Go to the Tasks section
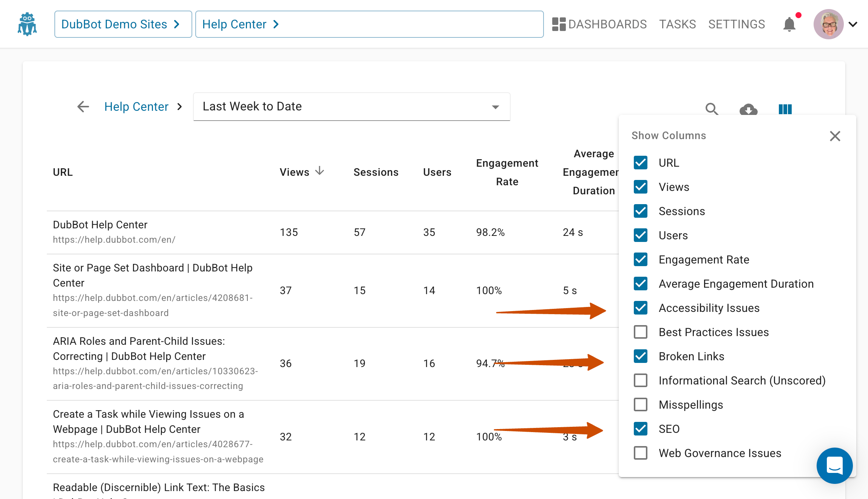868x499 pixels. coord(678,24)
